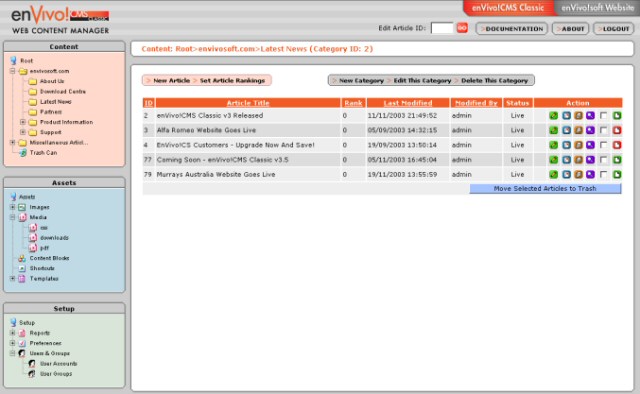Click red page icon in Alfa Romeo row
This screenshot has width=640, height=394.
pos(617,130)
